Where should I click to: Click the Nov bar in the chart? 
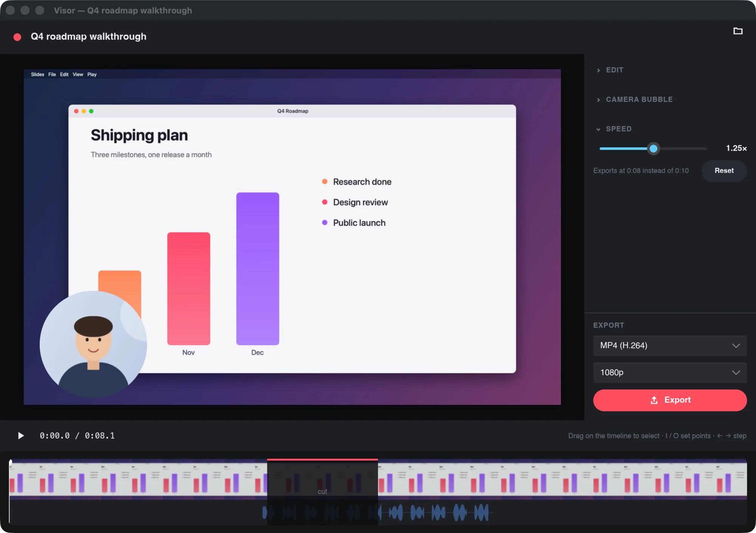pos(189,289)
